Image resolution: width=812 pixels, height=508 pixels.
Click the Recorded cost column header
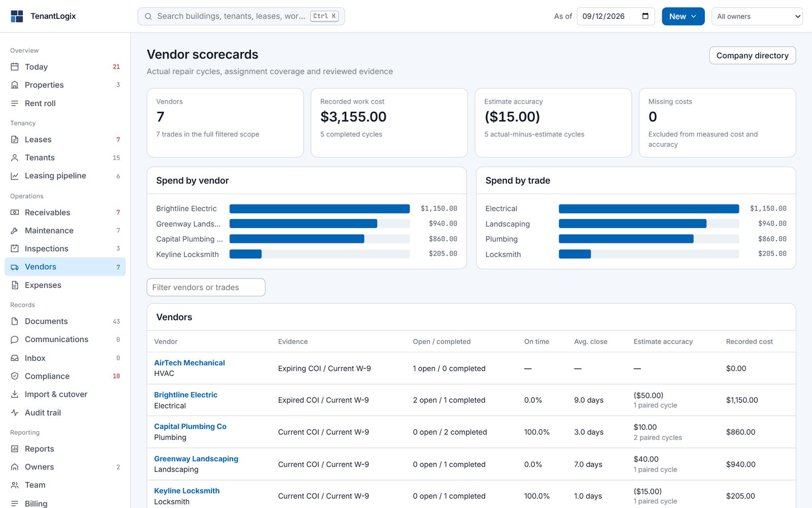pos(749,341)
